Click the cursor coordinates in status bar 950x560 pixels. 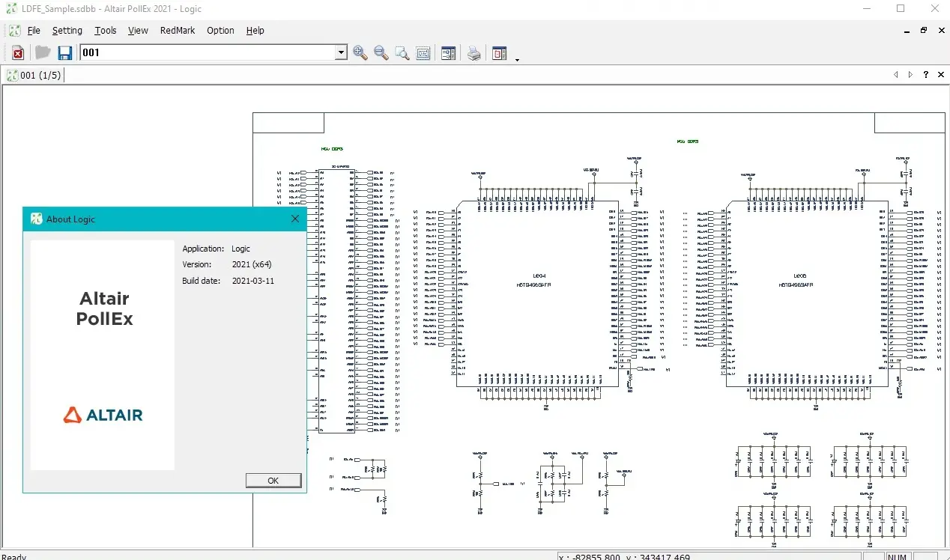625,556
